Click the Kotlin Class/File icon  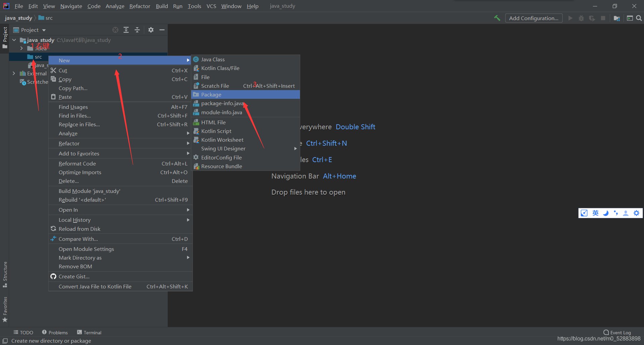[x=196, y=68]
